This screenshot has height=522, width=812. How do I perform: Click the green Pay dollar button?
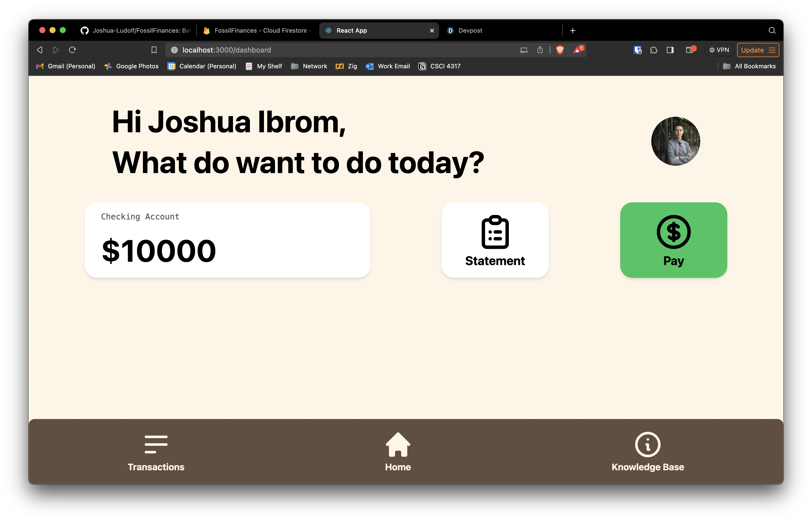(673, 240)
